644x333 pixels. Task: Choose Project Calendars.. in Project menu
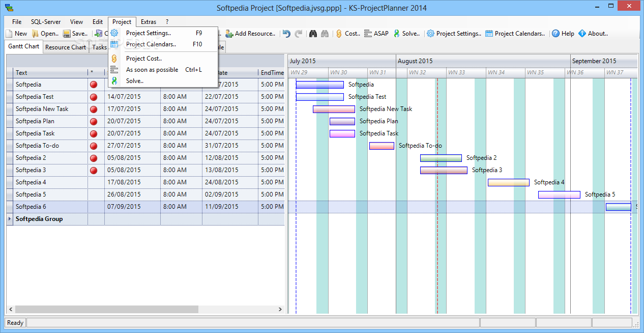pyautogui.click(x=163, y=44)
